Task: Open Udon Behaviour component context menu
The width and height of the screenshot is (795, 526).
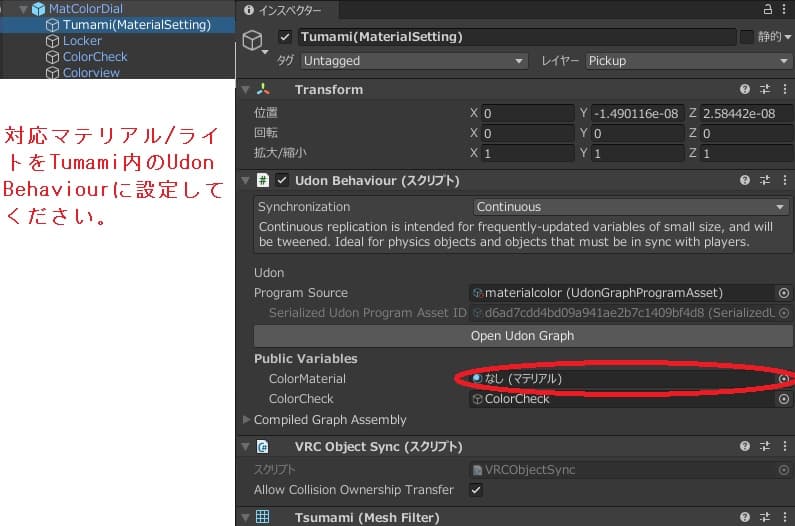Action: [784, 181]
